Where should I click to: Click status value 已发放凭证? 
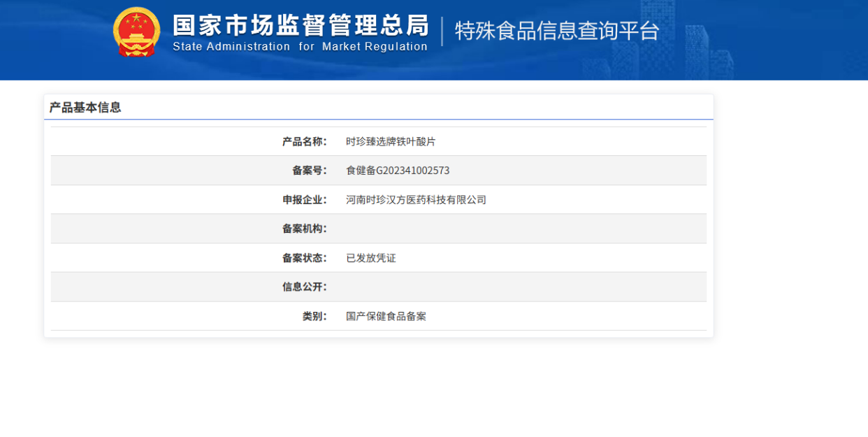pyautogui.click(x=371, y=258)
